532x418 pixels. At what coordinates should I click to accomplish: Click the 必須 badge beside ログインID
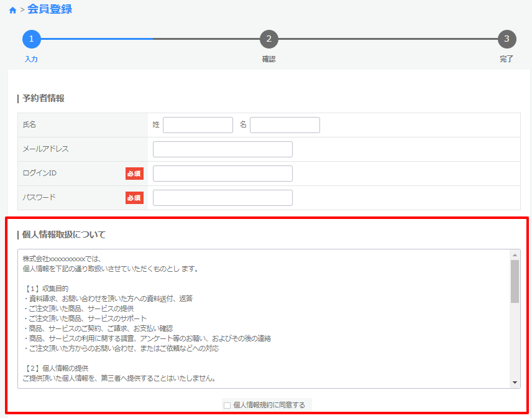[134, 174]
